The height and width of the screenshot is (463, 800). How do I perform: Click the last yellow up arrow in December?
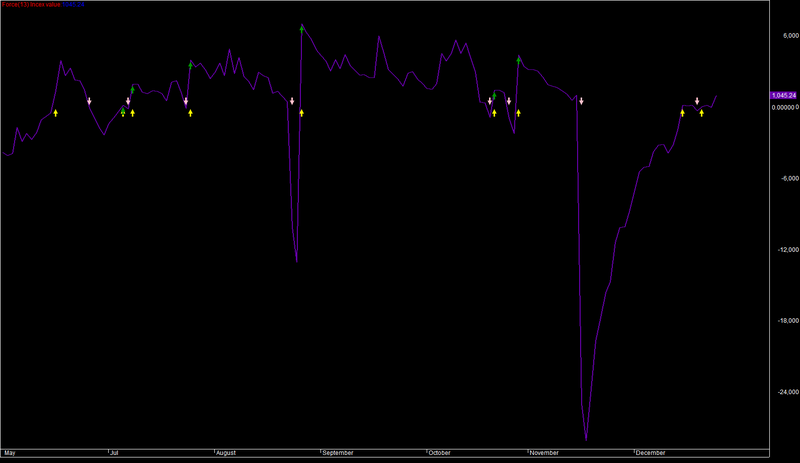702,113
